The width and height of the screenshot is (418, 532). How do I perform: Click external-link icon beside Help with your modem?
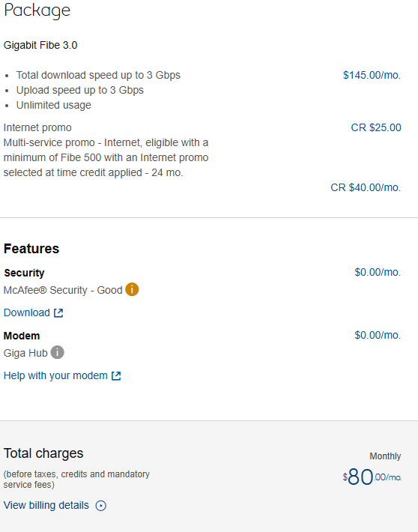(x=116, y=376)
